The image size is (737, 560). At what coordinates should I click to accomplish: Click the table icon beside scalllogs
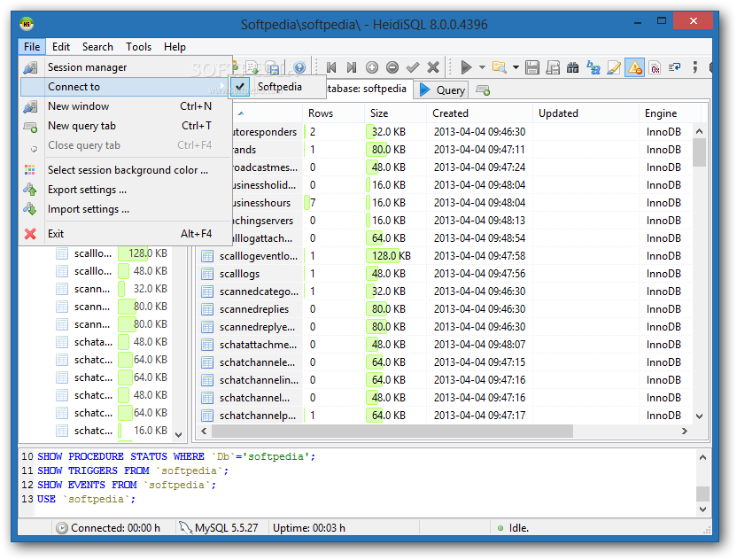207,274
